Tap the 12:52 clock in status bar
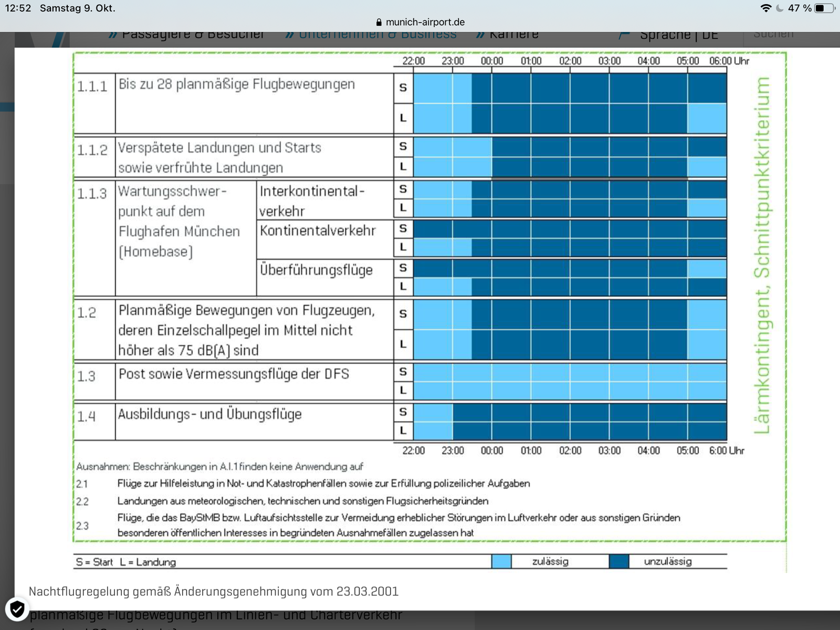Viewport: 840px width, 630px height. pos(18,8)
